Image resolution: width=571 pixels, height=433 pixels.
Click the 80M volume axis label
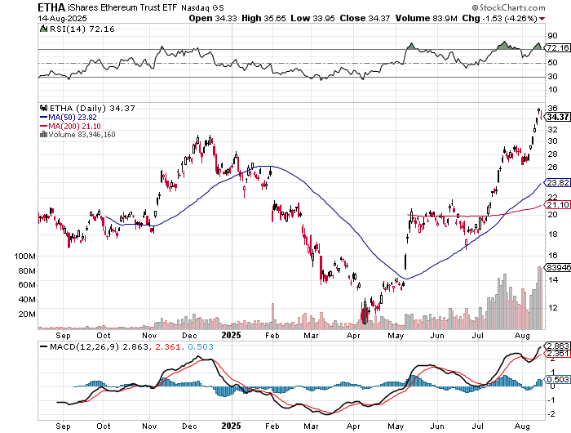(27, 271)
